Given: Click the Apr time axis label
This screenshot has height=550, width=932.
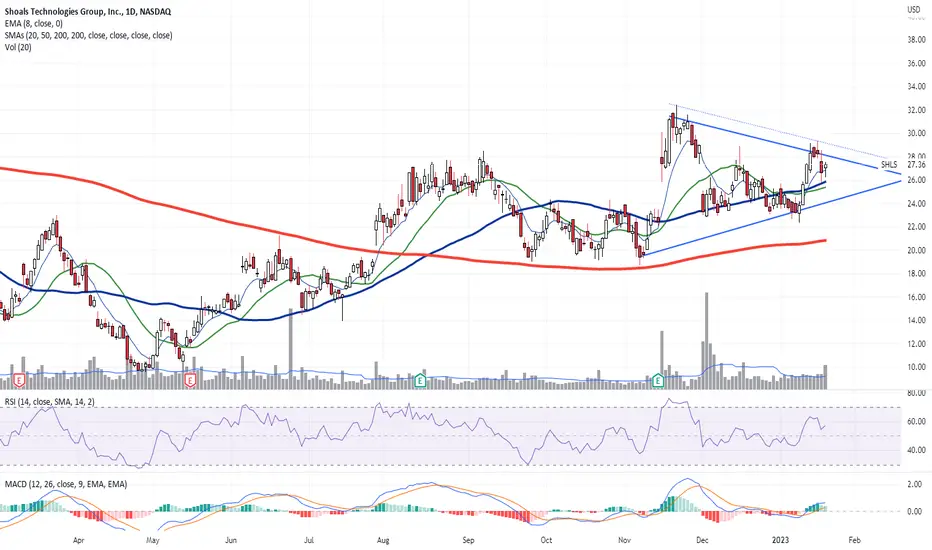Looking at the screenshot, I should click(78, 540).
